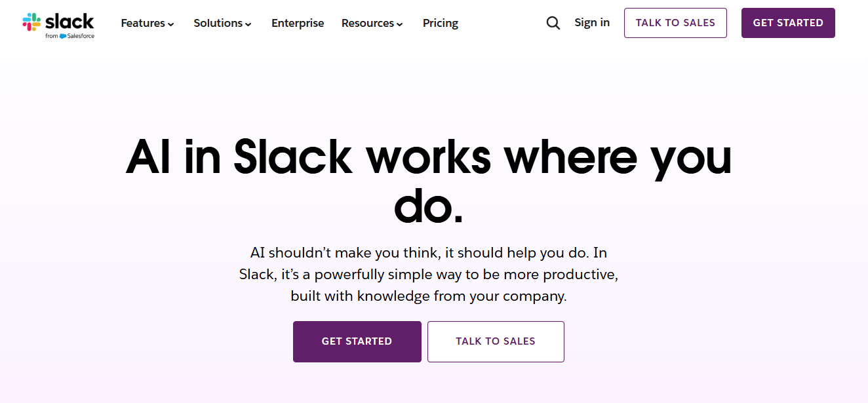Viewport: 868px width, 403px height.
Task: Expand the Resources dropdown
Action: coord(372,23)
